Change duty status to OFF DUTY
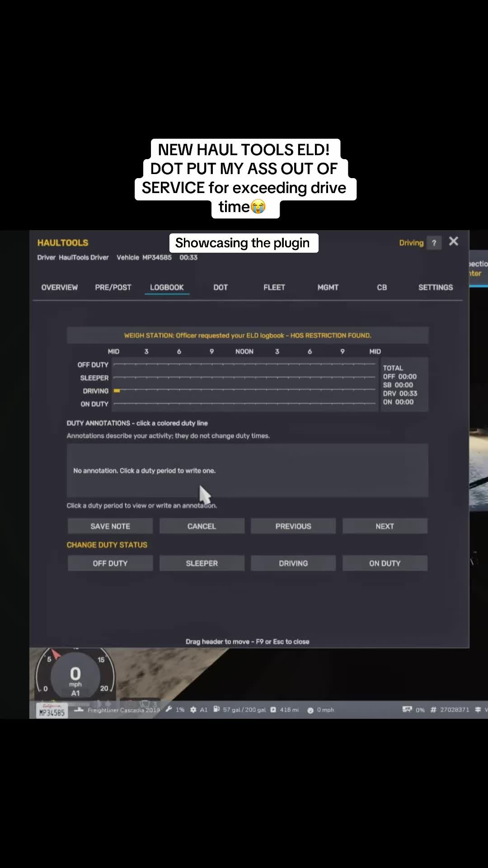 click(x=110, y=563)
